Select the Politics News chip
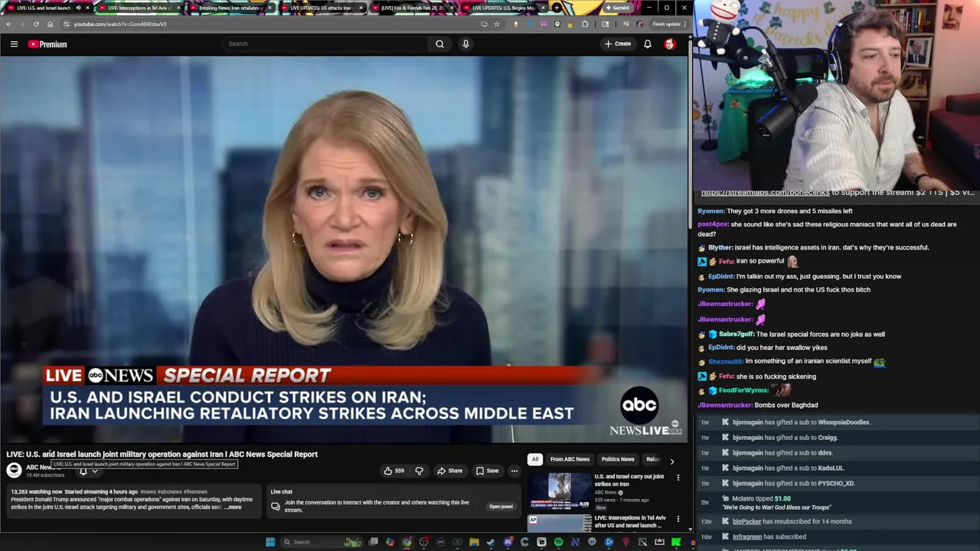 (618, 459)
